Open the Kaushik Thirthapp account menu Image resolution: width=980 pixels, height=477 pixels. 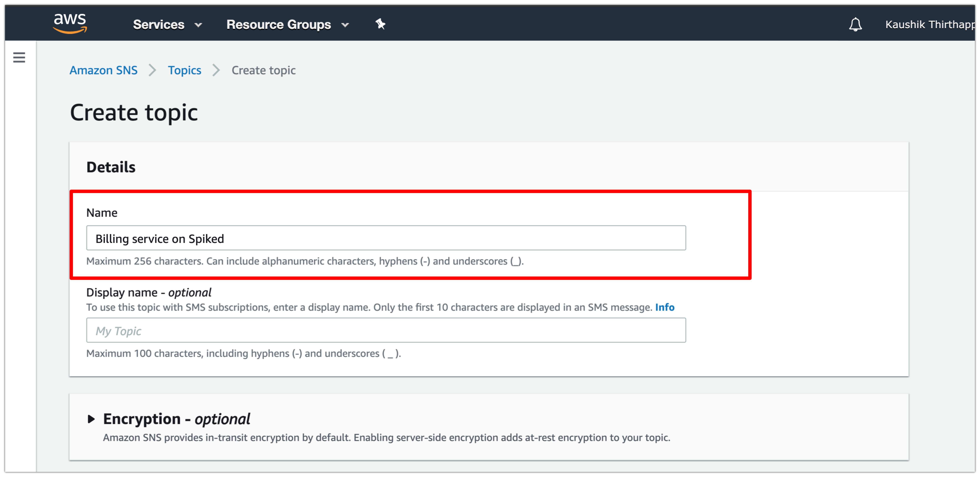(x=930, y=25)
